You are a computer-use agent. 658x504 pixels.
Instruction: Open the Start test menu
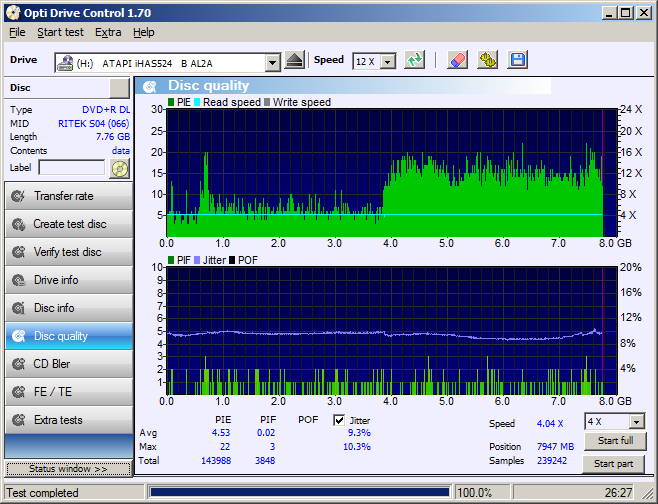click(60, 32)
